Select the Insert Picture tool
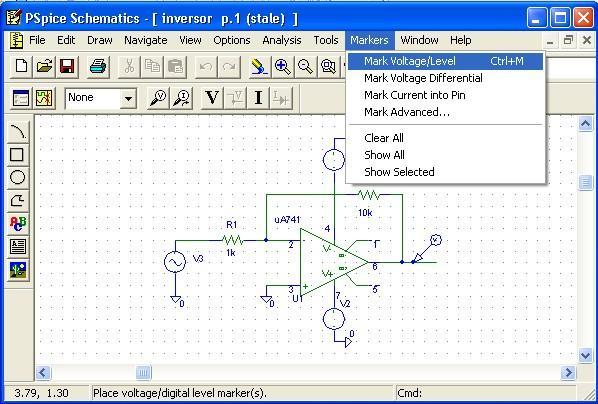The image size is (598, 404). tap(18, 270)
